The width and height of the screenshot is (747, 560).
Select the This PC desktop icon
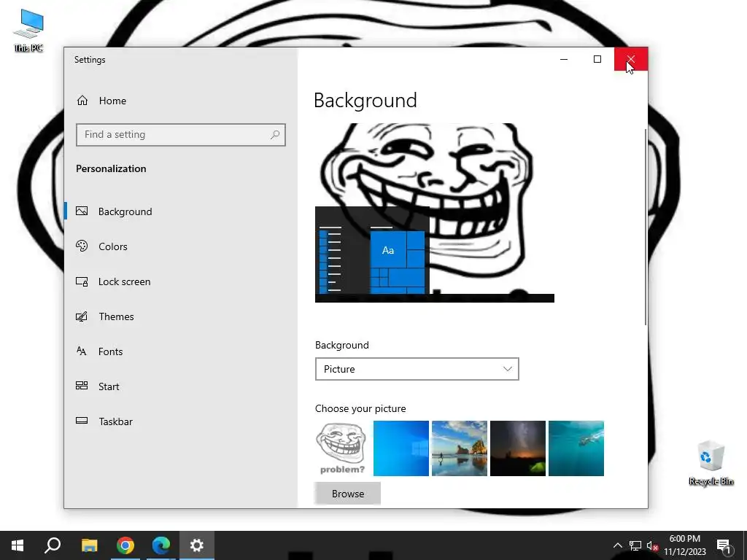(28, 31)
